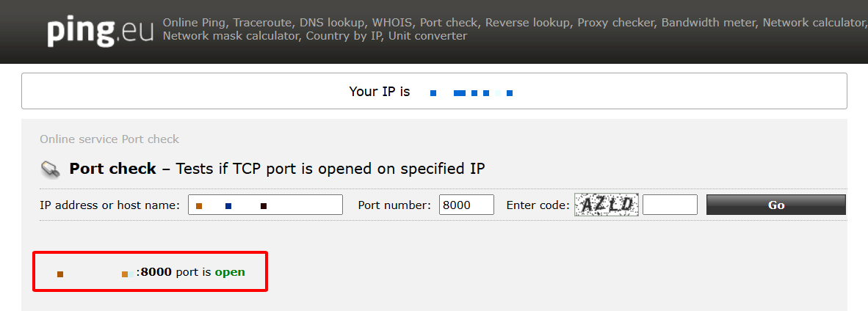Open the Unit converter link
Screen dimensions: 868x311
pyautogui.click(x=427, y=36)
